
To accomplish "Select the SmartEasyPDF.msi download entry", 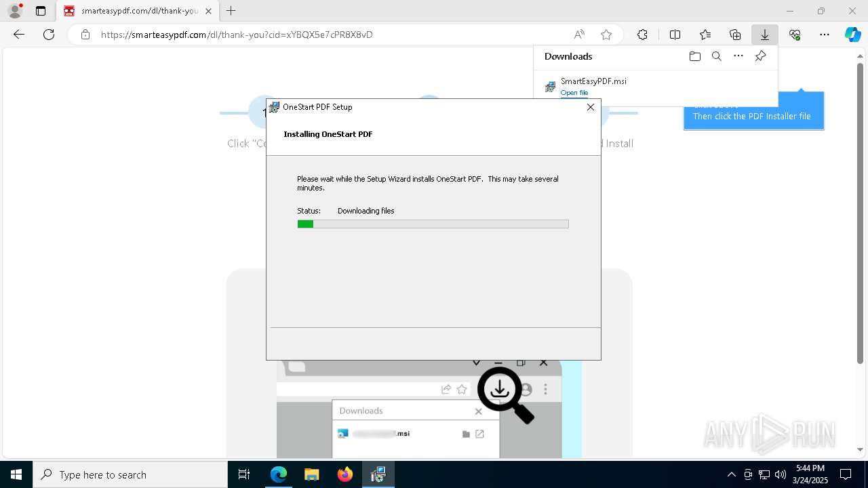I will (656, 87).
